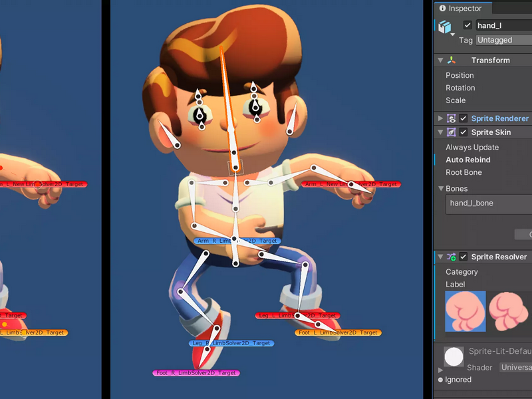Screen dimensions: 532x399
Task: Click the hand_l name input field
Action: pos(503,25)
